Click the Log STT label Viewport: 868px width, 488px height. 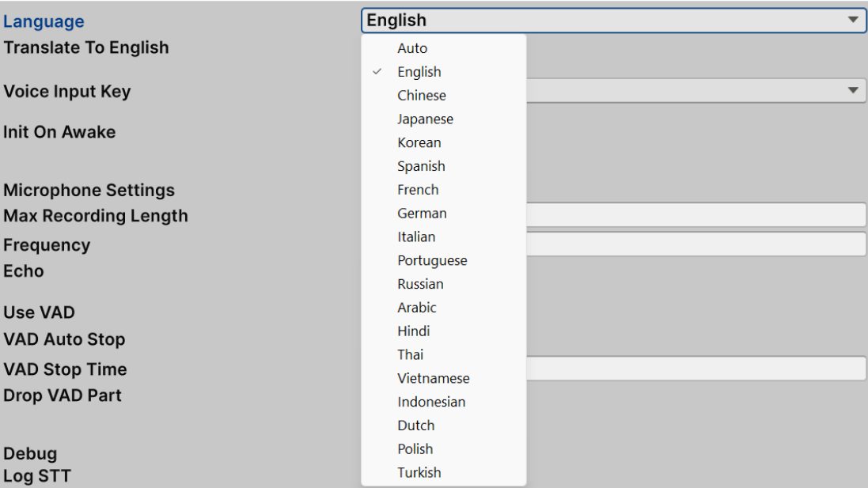(x=36, y=475)
